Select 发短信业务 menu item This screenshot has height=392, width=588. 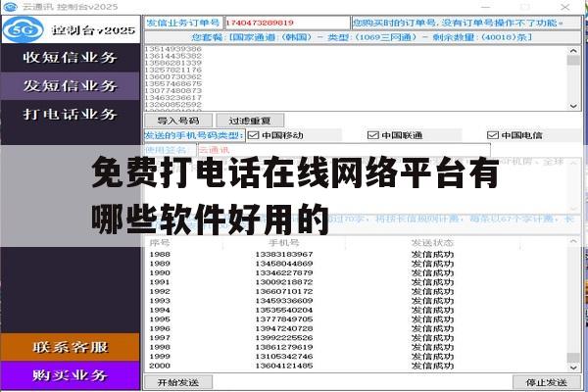point(71,86)
